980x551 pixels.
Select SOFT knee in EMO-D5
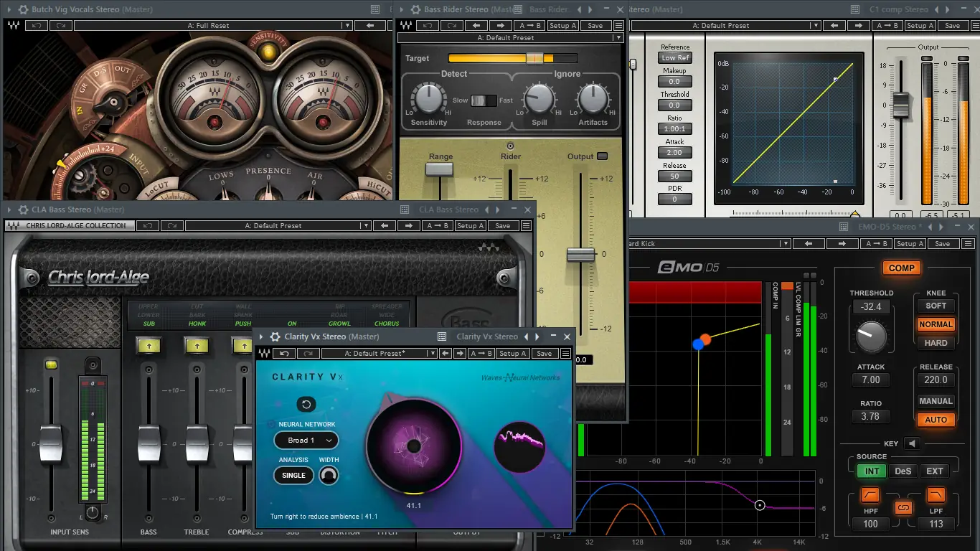click(936, 306)
